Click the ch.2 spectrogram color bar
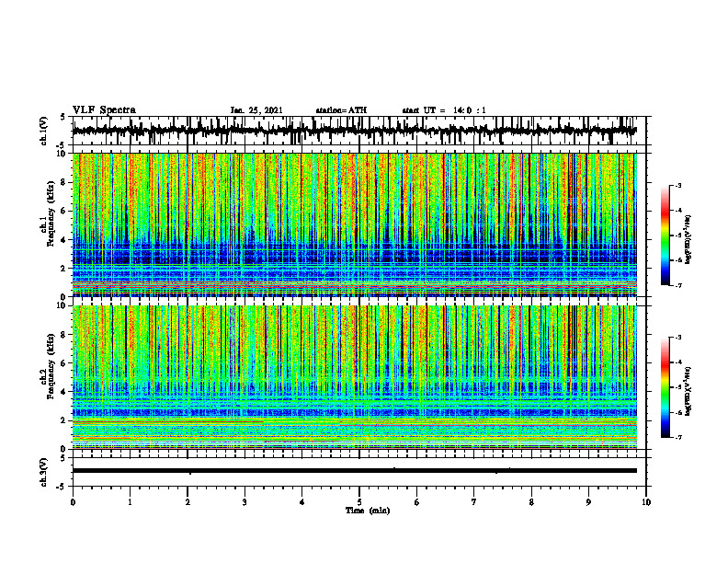The image size is (728, 563). point(665,387)
